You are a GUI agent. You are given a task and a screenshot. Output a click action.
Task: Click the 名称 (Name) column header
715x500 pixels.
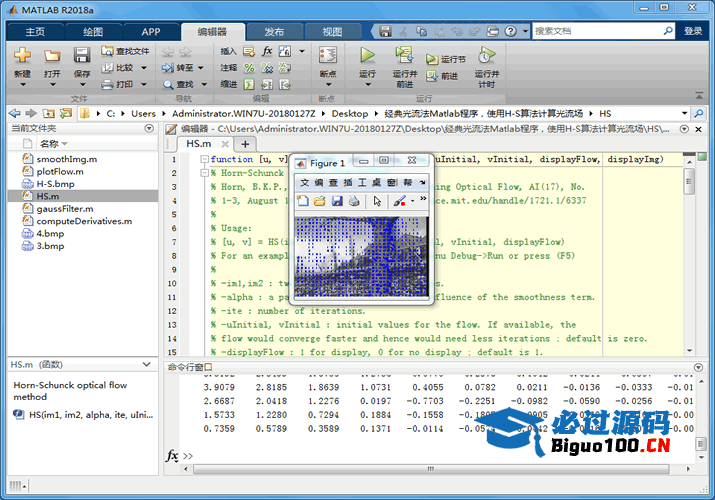click(50, 144)
